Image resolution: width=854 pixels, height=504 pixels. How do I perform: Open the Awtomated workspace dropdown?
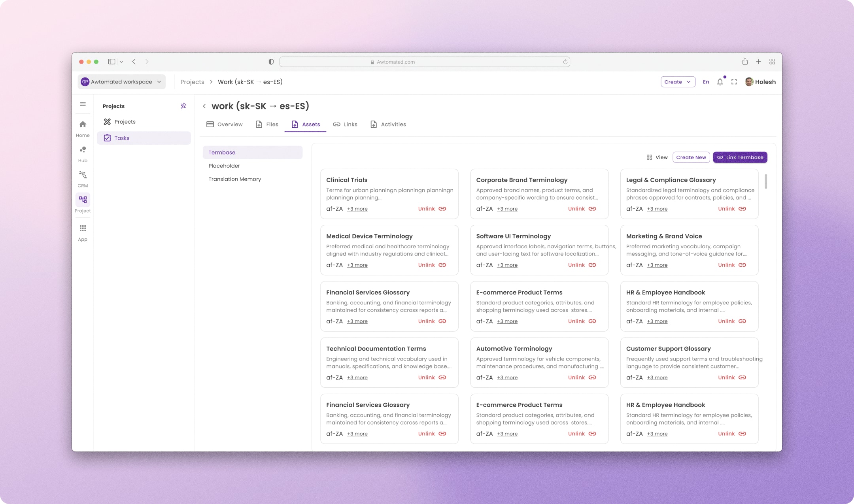pos(122,82)
